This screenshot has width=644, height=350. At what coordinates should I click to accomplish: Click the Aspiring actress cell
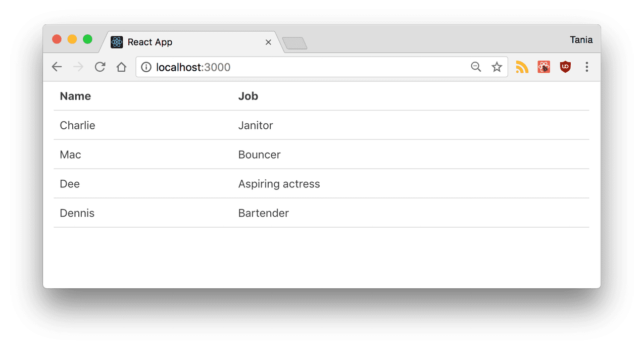[x=279, y=184]
